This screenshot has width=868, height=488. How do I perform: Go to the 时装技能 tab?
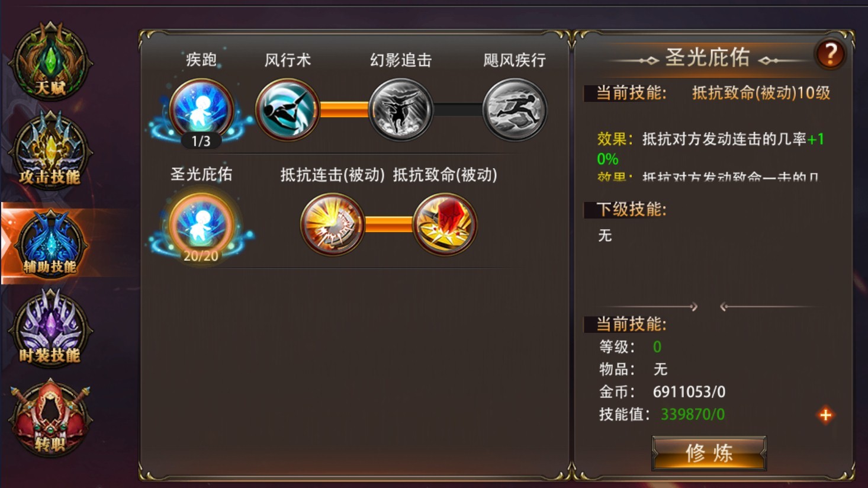click(50, 329)
